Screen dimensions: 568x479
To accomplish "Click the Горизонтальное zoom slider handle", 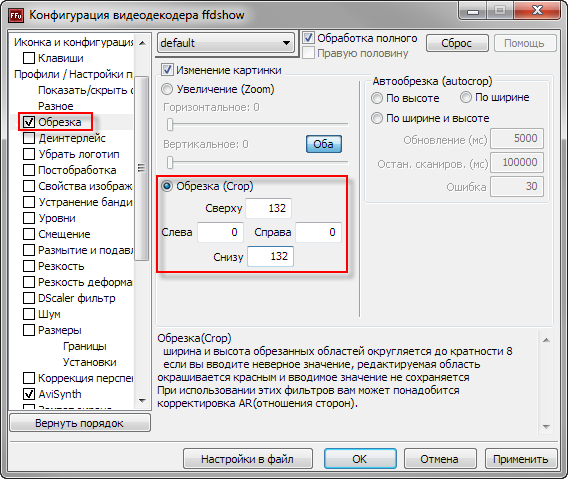I will click(170, 125).
